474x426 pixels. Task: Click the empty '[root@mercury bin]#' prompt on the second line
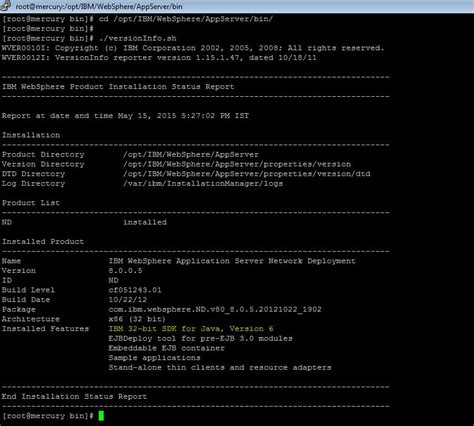(48, 29)
